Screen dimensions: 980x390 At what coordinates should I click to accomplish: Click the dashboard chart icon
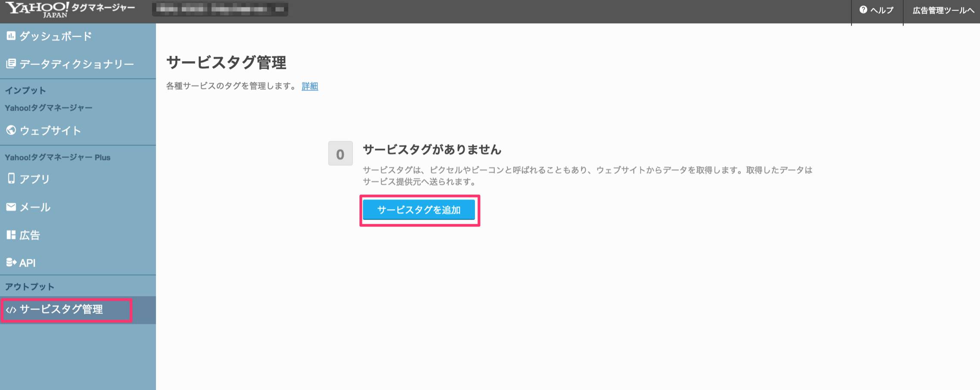pyautogui.click(x=11, y=36)
